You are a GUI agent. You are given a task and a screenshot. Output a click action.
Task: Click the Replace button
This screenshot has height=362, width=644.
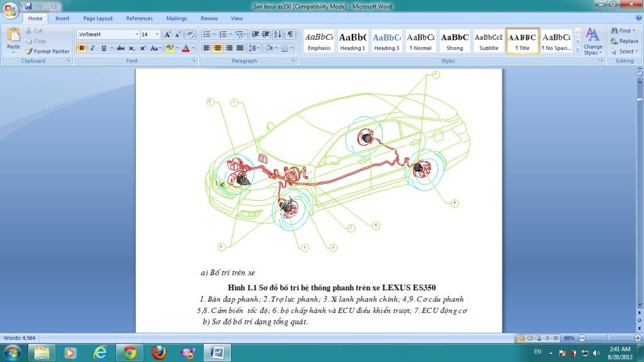coord(624,41)
